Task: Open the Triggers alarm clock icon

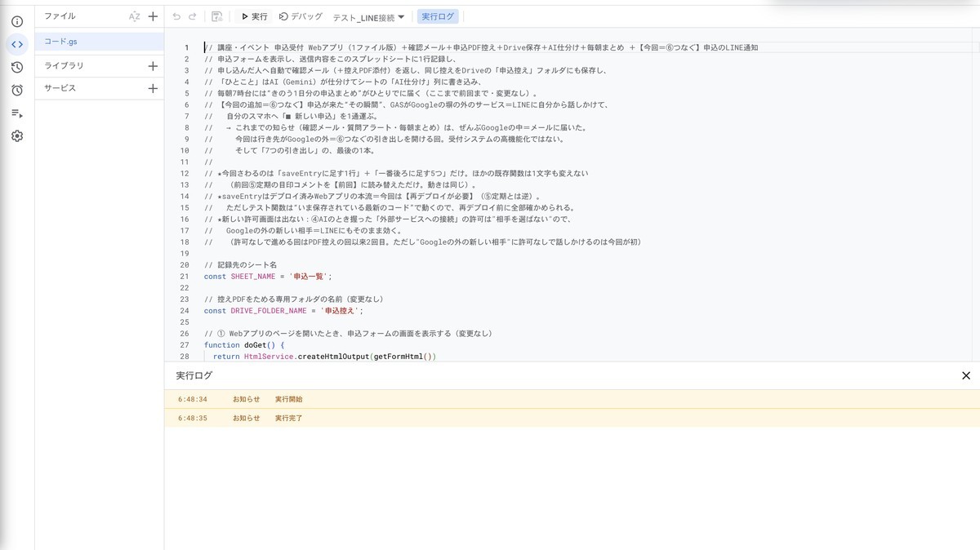Action: click(x=17, y=90)
